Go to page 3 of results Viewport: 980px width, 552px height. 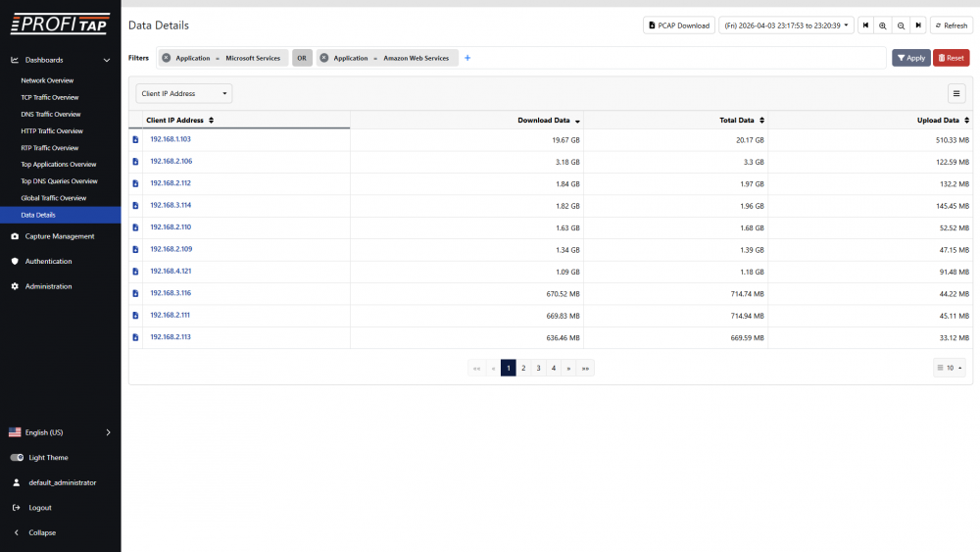(x=538, y=369)
